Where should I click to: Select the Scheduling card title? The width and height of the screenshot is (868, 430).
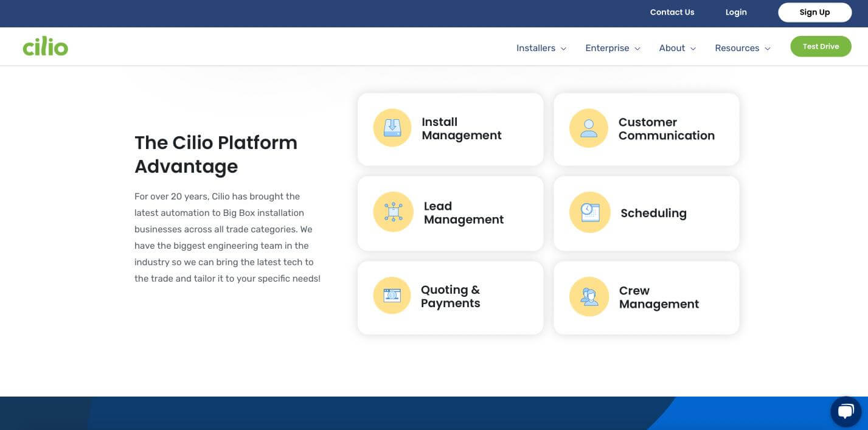[653, 213]
